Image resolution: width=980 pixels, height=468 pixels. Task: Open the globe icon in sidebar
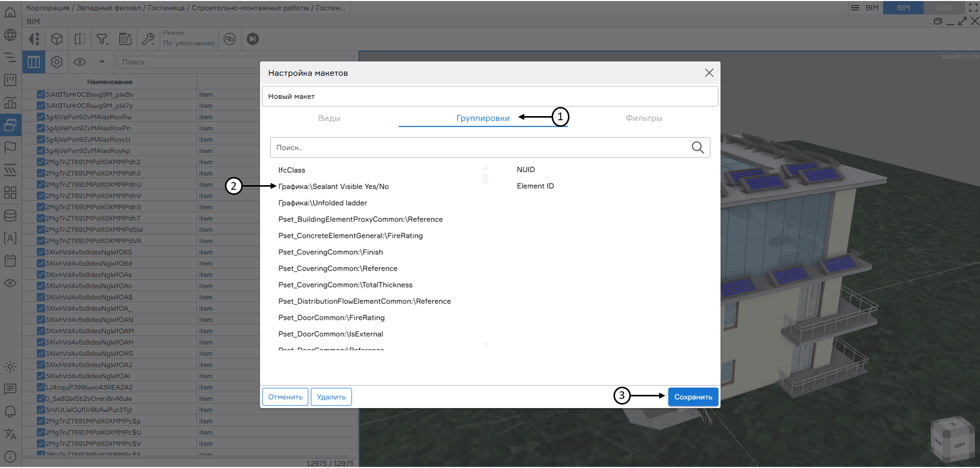point(10,35)
